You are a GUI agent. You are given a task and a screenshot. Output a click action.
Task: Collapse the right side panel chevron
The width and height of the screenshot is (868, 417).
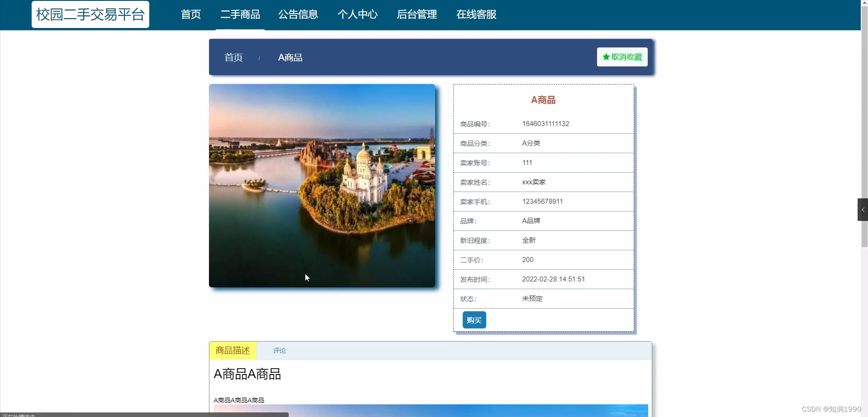click(x=863, y=209)
